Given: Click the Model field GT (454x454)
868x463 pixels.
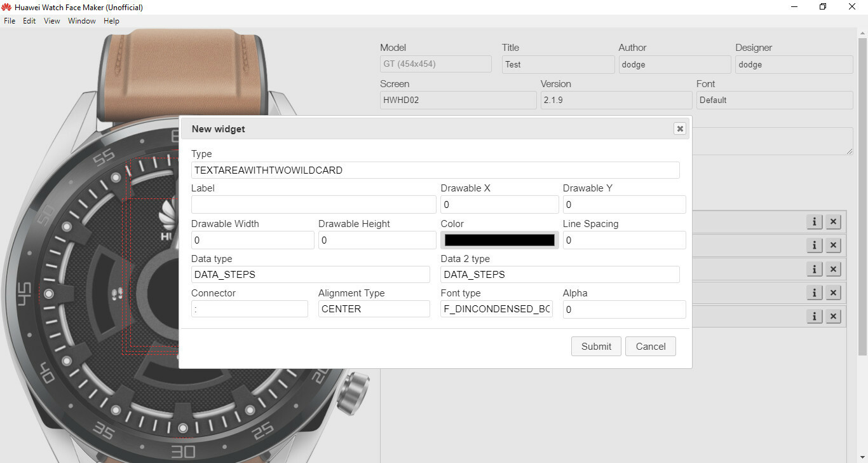Looking at the screenshot, I should point(436,64).
